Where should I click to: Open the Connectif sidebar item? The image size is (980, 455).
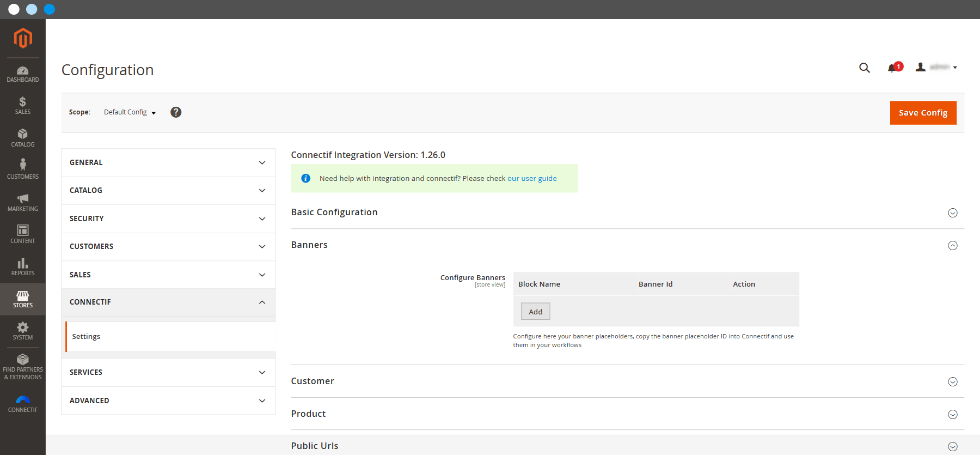tap(23, 404)
